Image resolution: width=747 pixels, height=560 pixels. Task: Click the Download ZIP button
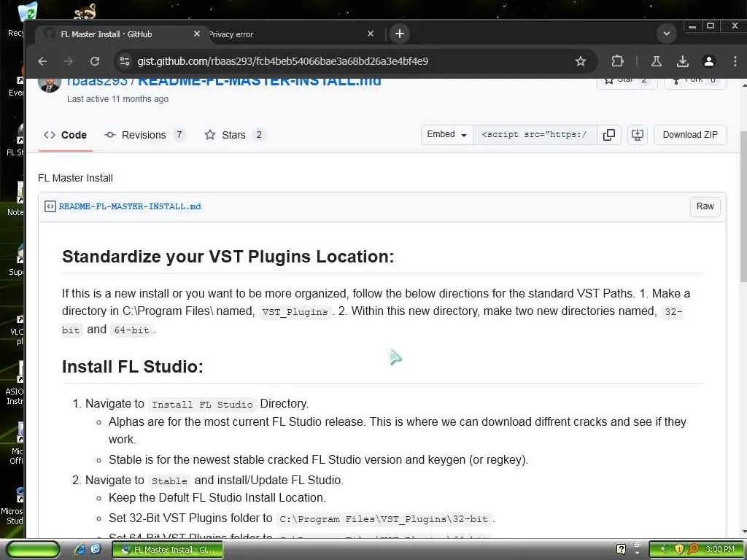tap(690, 135)
